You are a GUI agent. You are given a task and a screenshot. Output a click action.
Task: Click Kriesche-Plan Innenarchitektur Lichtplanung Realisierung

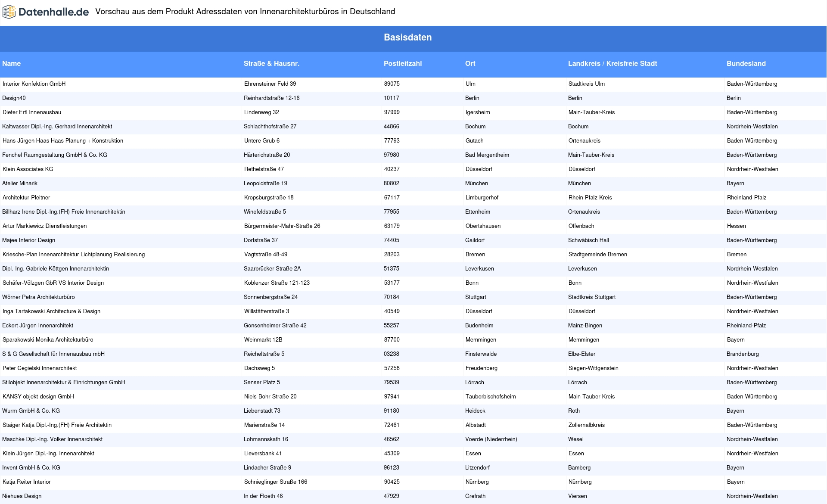click(74, 255)
